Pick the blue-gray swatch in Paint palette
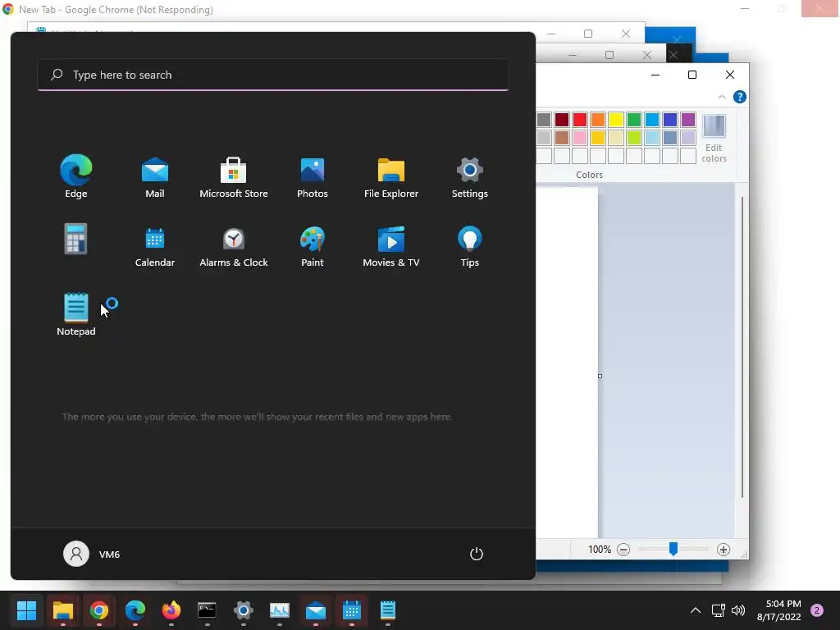This screenshot has width=840, height=630. [670, 138]
